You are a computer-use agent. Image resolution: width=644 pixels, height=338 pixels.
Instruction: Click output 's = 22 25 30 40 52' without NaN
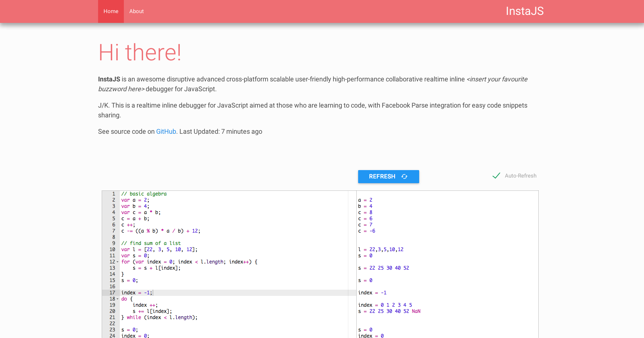pyautogui.click(x=384, y=268)
